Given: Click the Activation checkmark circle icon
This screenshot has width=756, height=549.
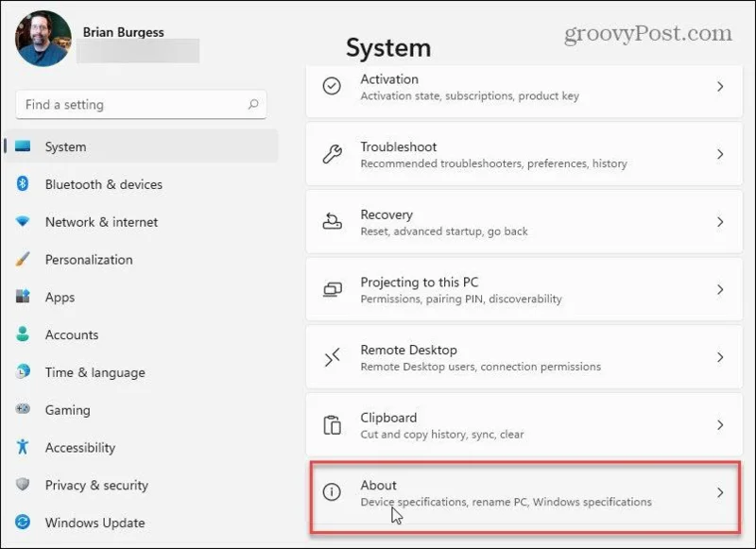Looking at the screenshot, I should click(x=332, y=86).
